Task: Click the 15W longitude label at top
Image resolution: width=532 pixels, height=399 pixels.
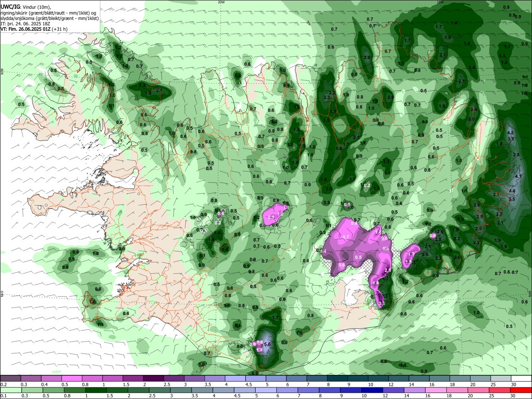Action: pos(440,2)
